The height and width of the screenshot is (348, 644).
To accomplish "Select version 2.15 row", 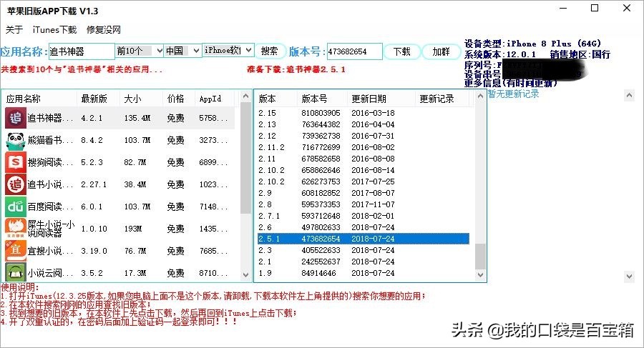I will tap(363, 113).
